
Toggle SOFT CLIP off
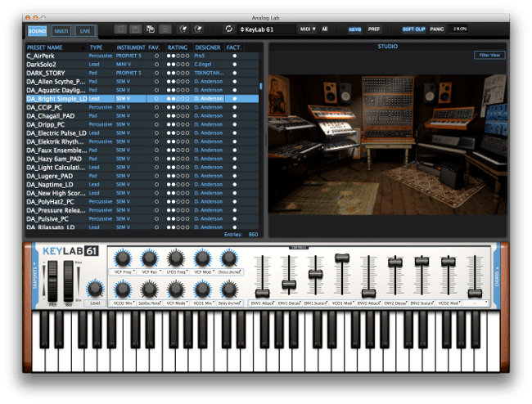413,29
